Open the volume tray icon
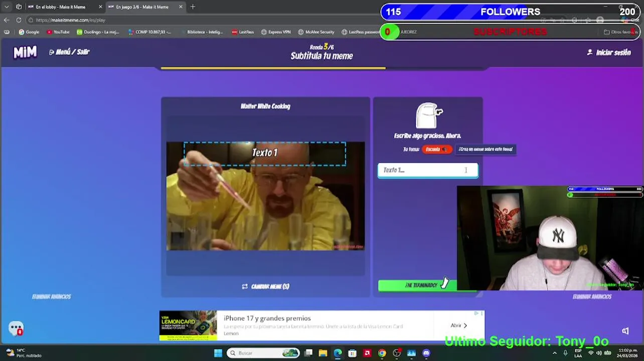This screenshot has height=361, width=644. 599,353
